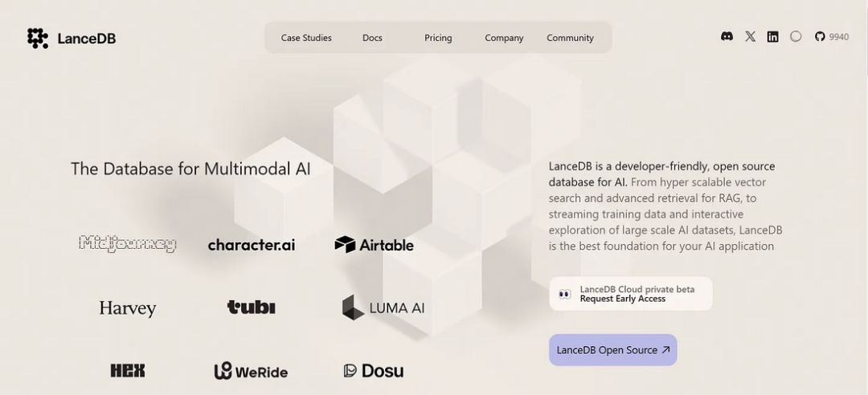Click the heading The Database for Multimodal AI
868x395 pixels.
[190, 169]
